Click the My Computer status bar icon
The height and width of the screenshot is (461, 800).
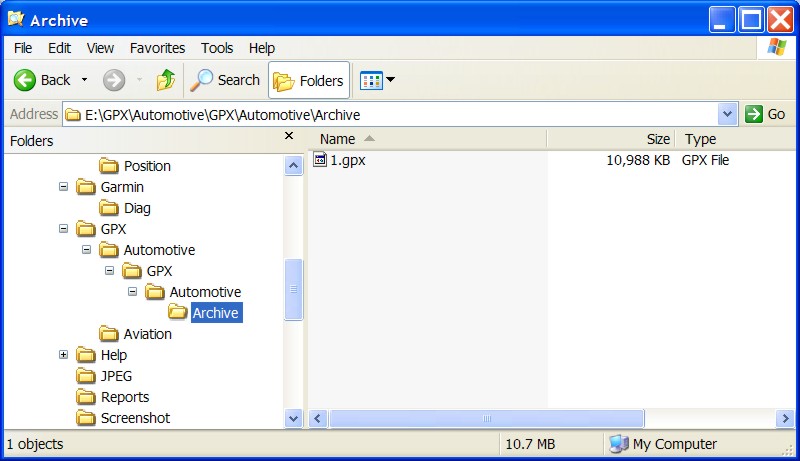pos(619,444)
